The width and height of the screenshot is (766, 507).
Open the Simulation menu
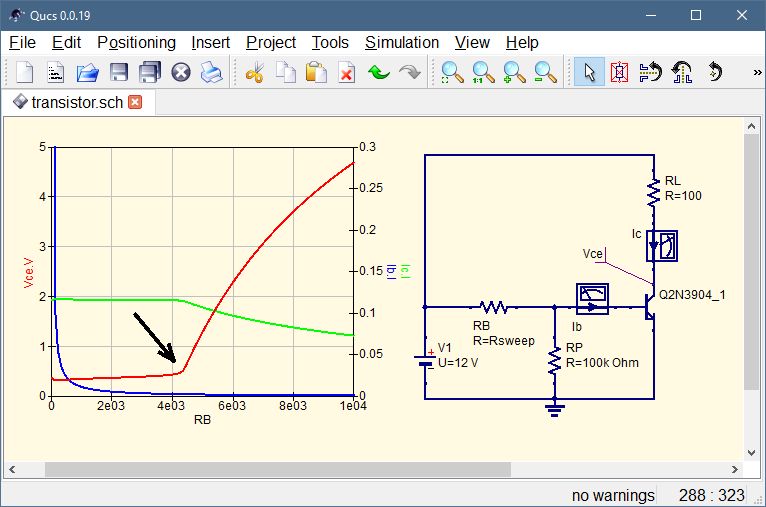(x=402, y=42)
